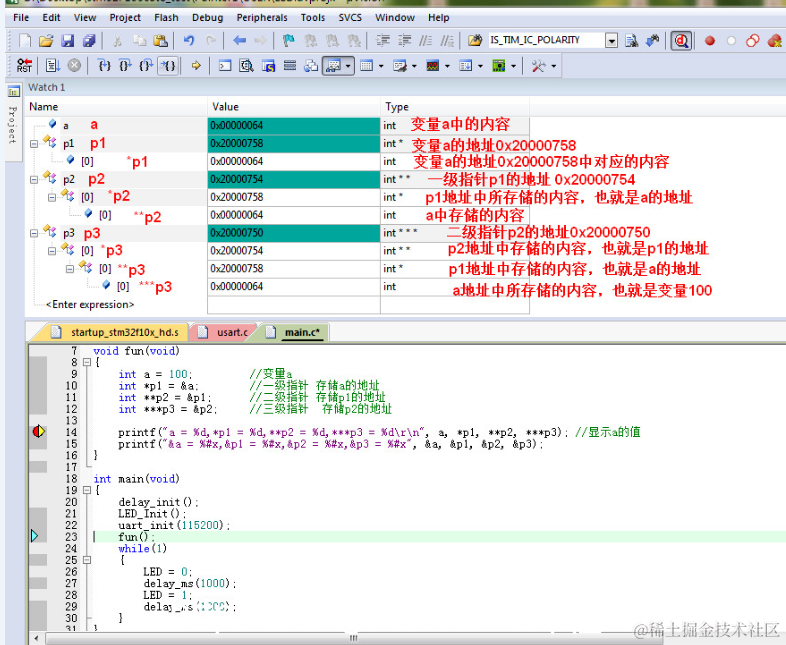Enable or disable the breakpoint with the white circle

click(731, 41)
